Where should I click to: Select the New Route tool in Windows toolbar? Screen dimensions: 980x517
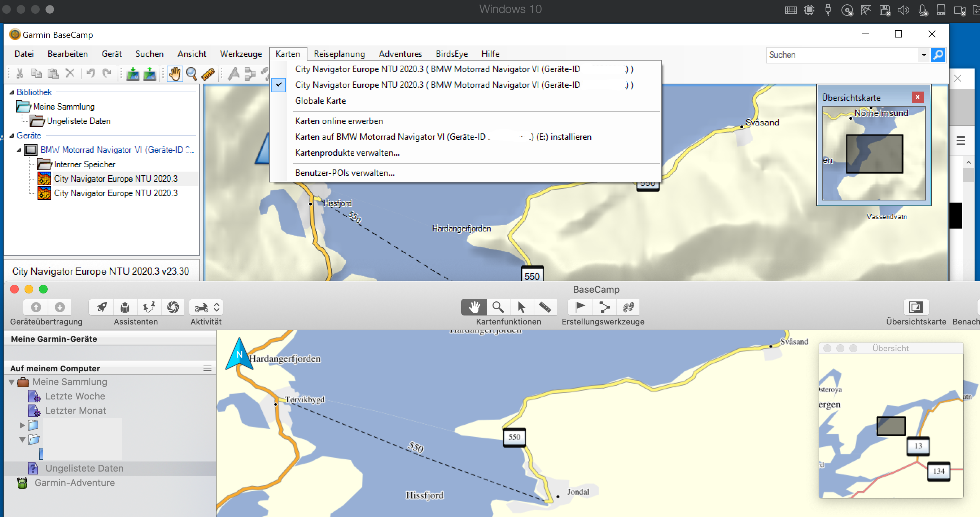point(250,74)
